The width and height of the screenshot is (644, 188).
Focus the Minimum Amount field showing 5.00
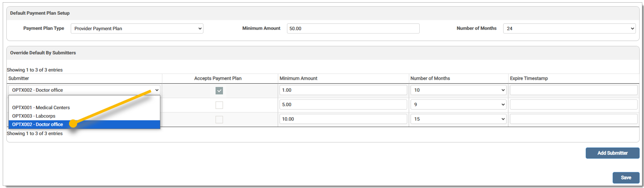343,105
